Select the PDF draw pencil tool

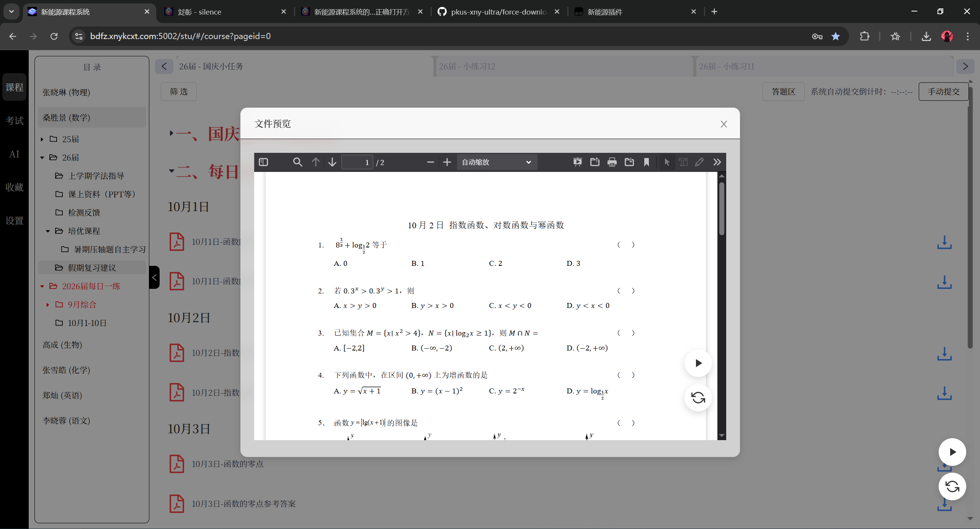699,162
